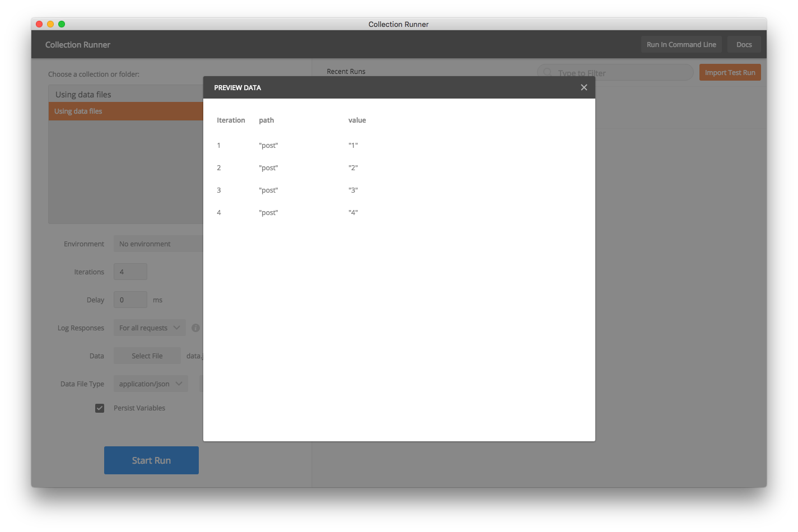
Task: Click the Iterations input field
Action: [x=130, y=272]
